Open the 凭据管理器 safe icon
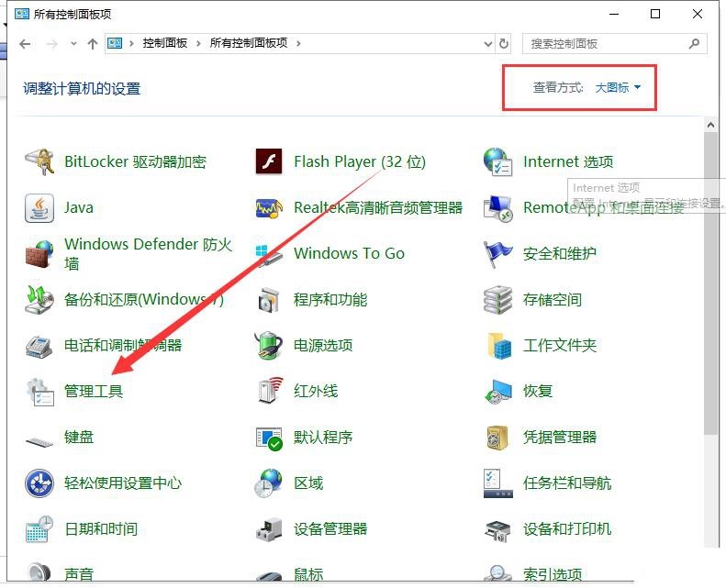Image resolution: width=726 pixels, height=588 pixels. pos(498,438)
